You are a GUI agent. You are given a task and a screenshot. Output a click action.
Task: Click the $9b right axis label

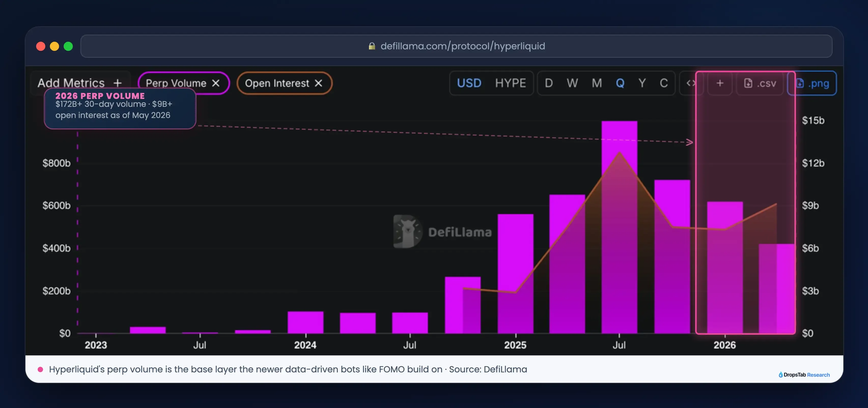[810, 206]
